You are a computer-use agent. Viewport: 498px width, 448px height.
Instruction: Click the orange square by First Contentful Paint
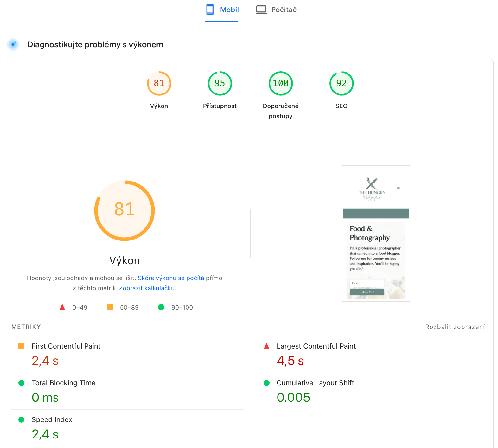[21, 346]
